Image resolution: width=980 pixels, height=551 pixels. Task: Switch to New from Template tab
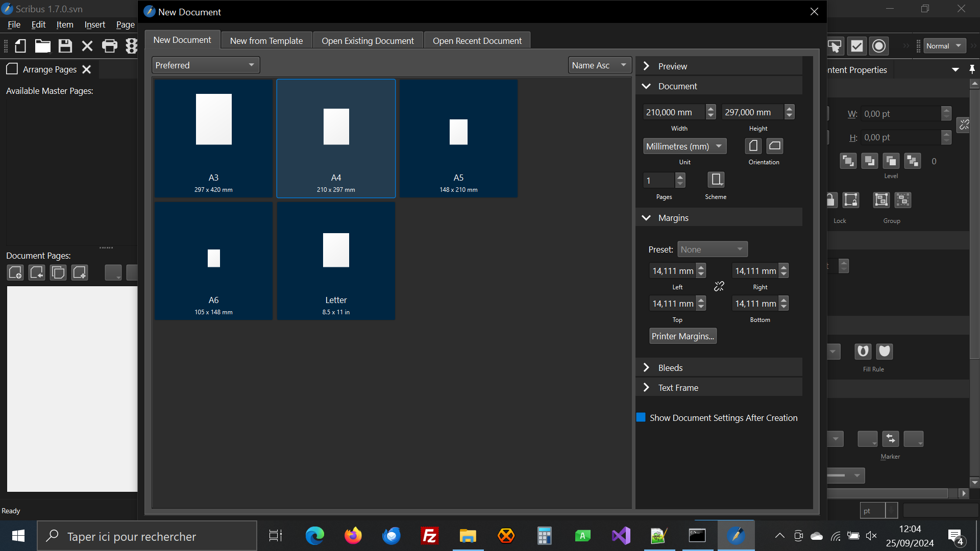click(266, 41)
